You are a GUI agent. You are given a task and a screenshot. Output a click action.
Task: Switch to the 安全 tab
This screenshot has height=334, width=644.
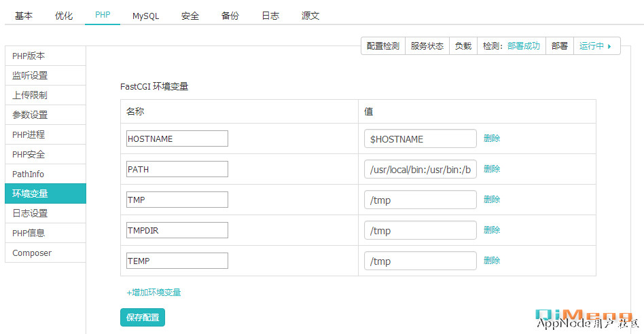pyautogui.click(x=190, y=16)
